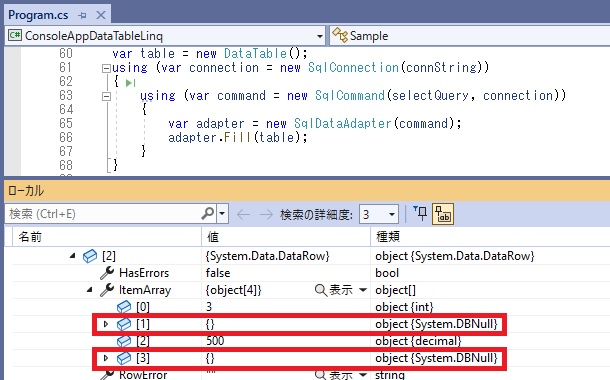Expand the [1] DBNull item
This screenshot has height=380, width=610.
pyautogui.click(x=105, y=324)
